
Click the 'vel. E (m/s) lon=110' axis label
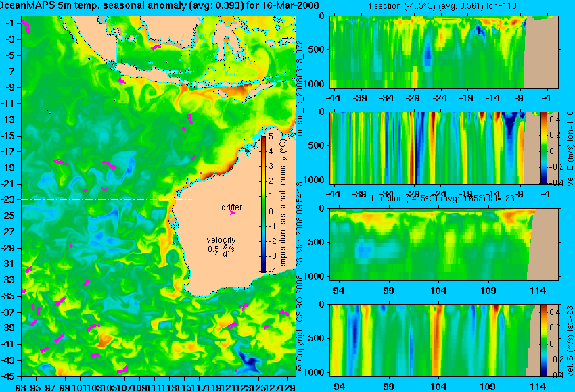[570, 149]
